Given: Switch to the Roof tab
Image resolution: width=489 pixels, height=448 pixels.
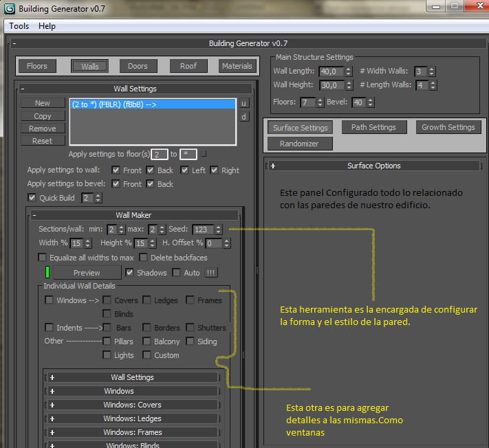Looking at the screenshot, I should point(188,66).
